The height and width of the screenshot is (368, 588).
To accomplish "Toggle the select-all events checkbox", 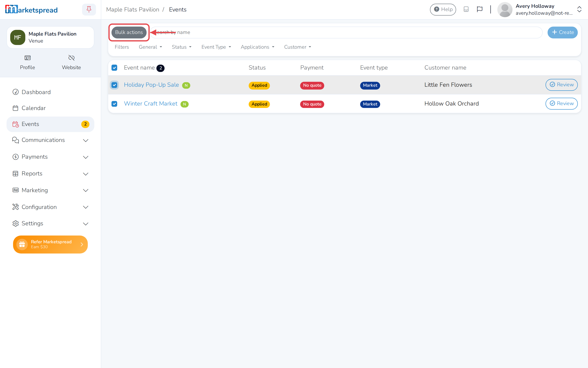I will click(114, 68).
